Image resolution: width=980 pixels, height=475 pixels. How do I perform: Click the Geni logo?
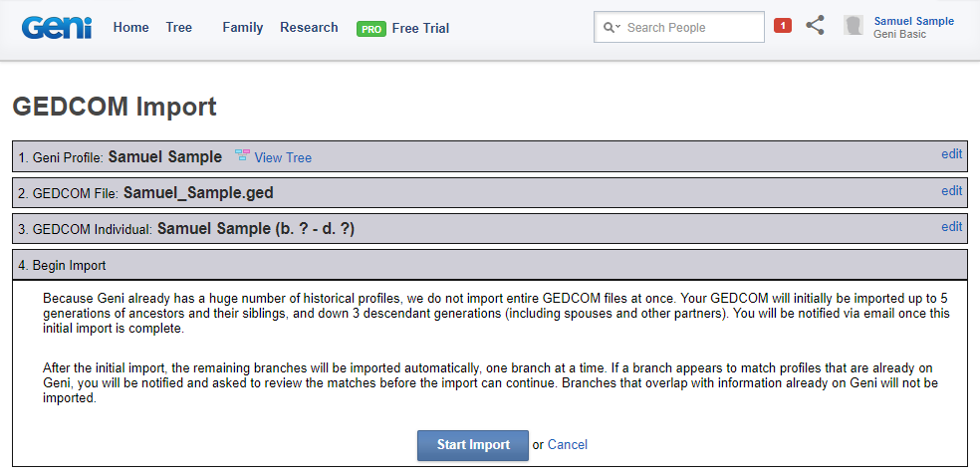click(x=57, y=28)
